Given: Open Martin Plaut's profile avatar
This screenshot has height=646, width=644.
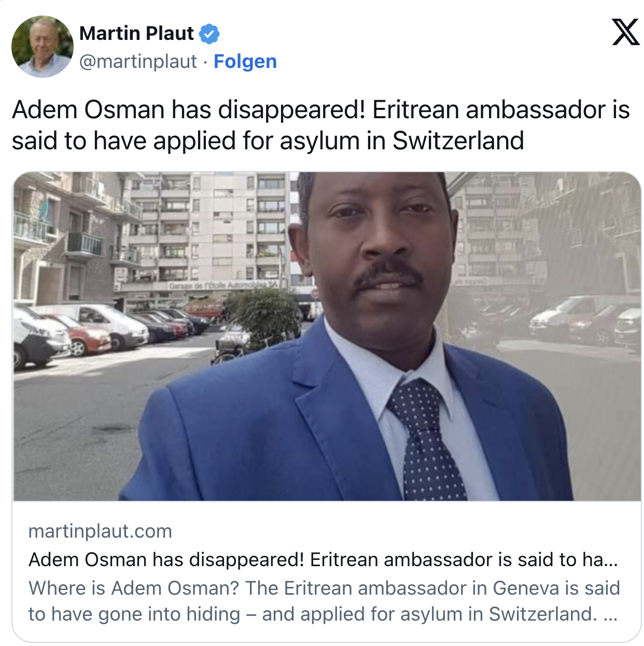Looking at the screenshot, I should [43, 46].
